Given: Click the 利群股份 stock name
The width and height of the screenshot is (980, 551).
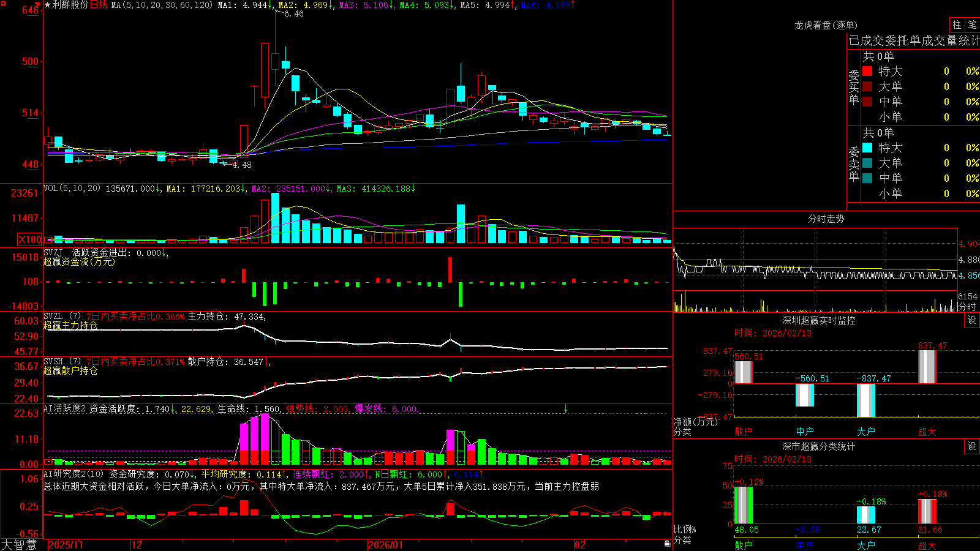Looking at the screenshot, I should [70, 5].
